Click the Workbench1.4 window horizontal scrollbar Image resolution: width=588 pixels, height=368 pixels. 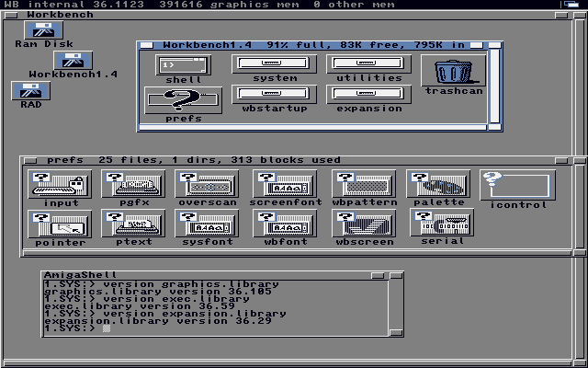tap(313, 128)
